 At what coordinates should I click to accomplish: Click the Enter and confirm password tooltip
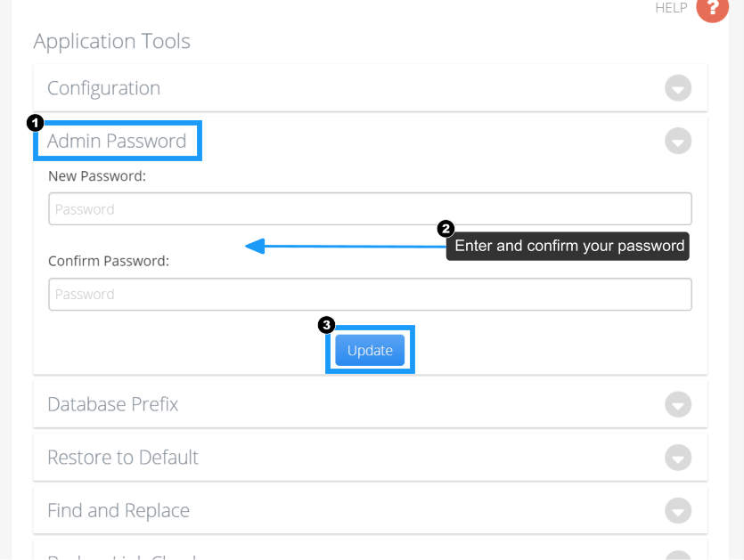[x=568, y=246]
